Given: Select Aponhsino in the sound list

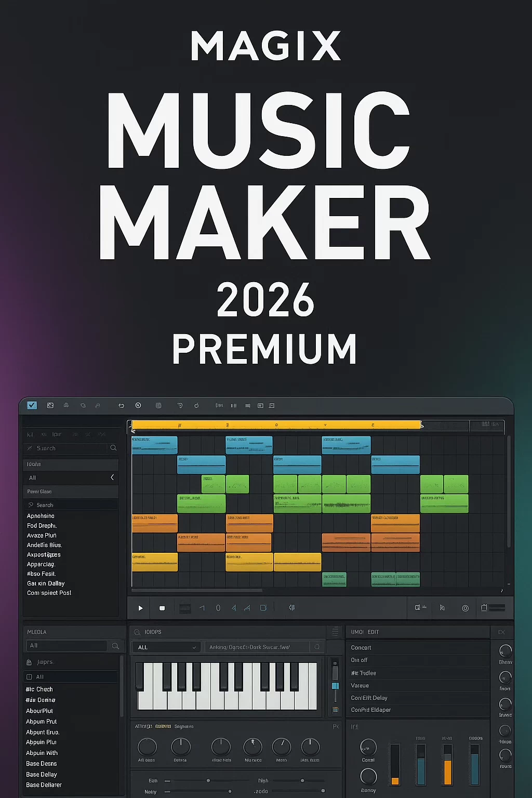Looking at the screenshot, I should click(x=41, y=516).
